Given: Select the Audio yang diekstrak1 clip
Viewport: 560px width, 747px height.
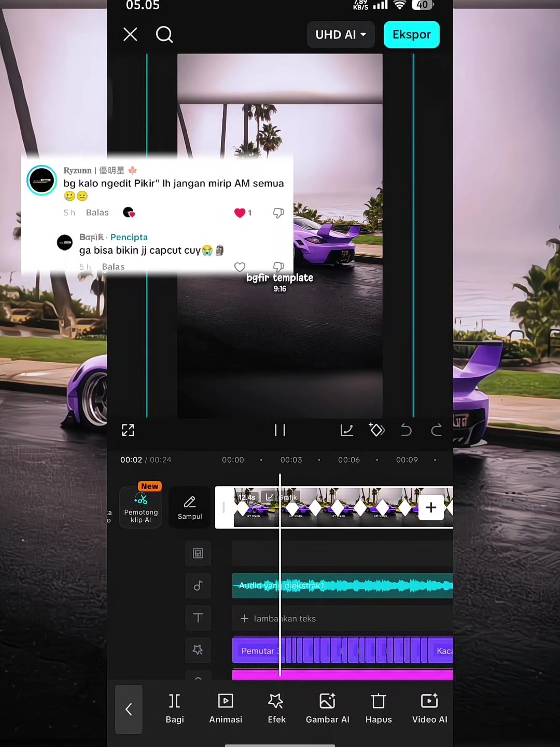Looking at the screenshot, I should pos(343,586).
